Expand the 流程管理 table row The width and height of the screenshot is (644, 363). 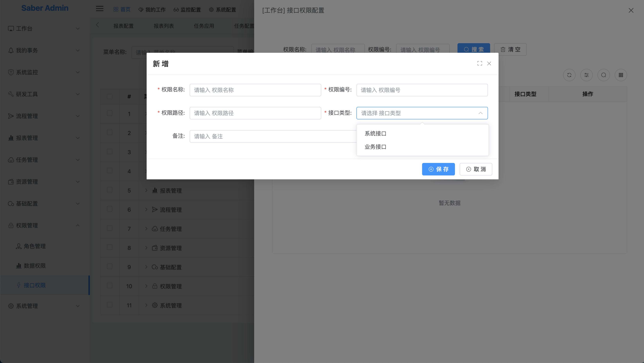click(x=146, y=210)
